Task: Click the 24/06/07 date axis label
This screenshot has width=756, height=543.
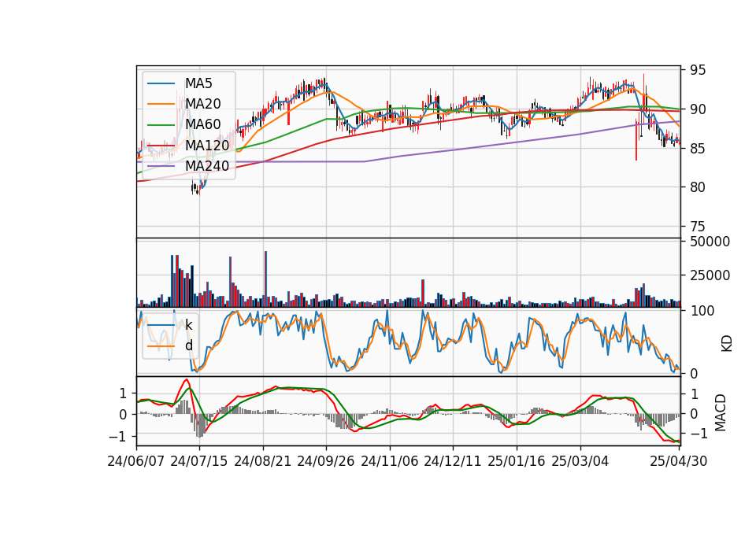Action: (136, 461)
